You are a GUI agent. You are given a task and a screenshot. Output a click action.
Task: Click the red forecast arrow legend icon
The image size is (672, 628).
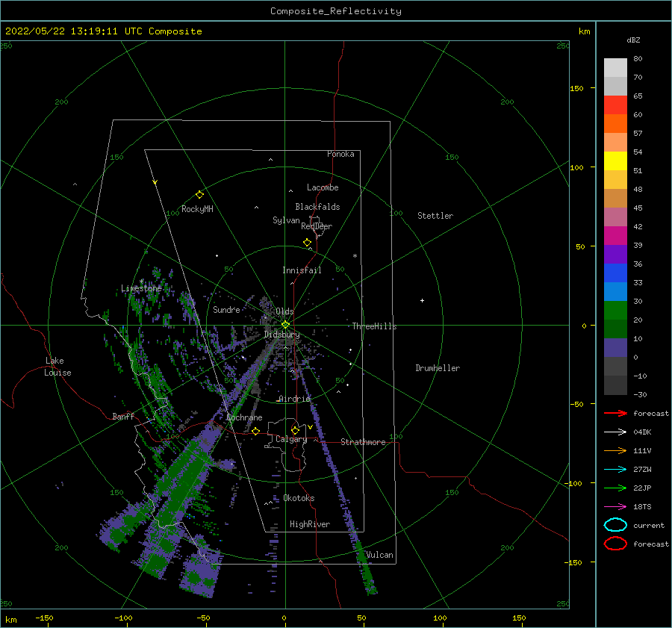(x=615, y=413)
